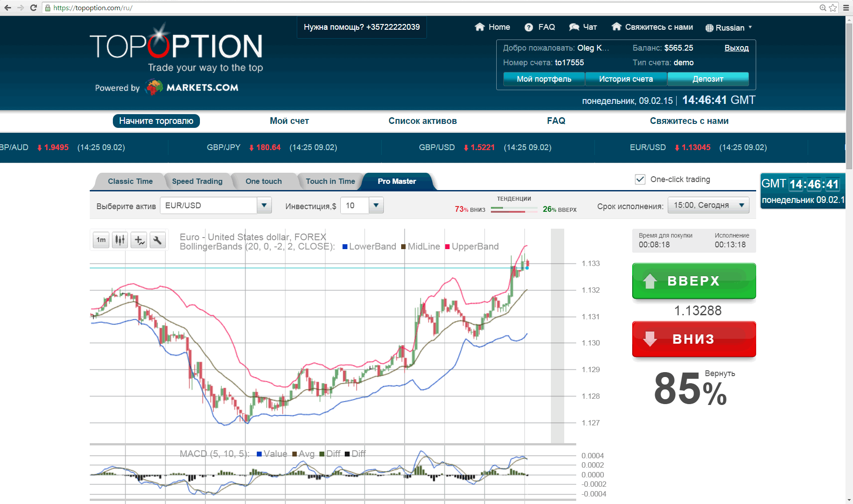Click the zoom magnifier icon in address bar
The width and height of the screenshot is (853, 504).
coord(823,8)
